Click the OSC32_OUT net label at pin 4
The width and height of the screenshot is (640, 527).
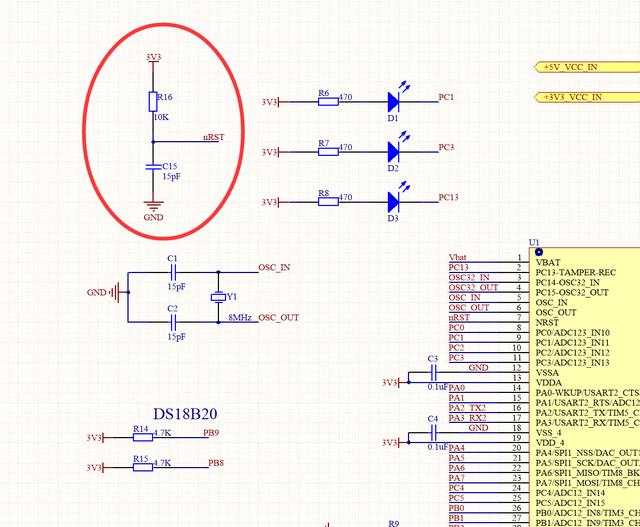(473, 287)
